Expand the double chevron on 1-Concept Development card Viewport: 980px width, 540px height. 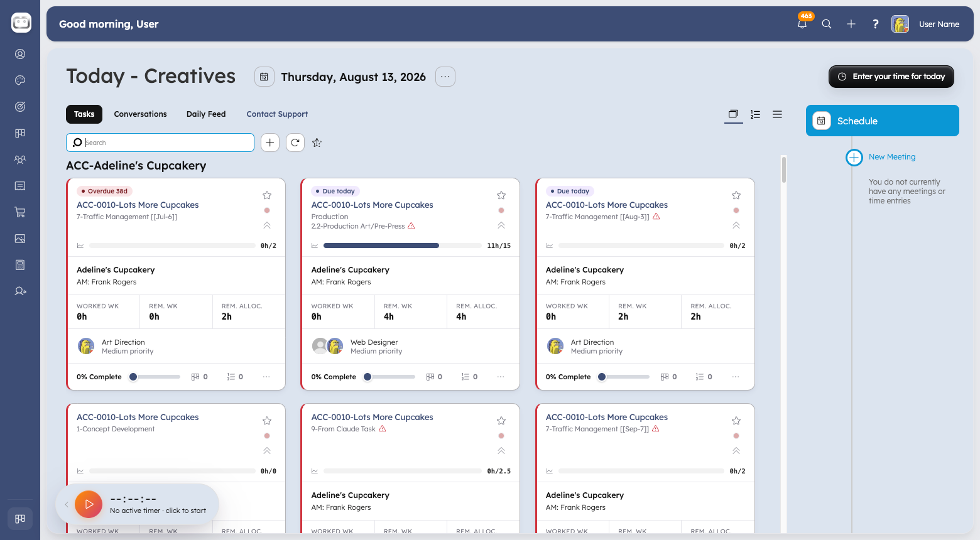click(x=267, y=451)
